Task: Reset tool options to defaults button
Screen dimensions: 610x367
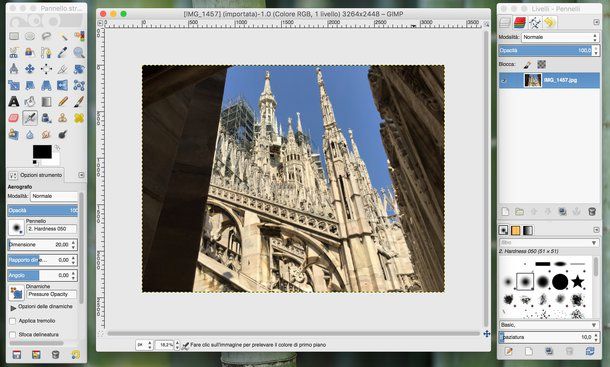Action: (75, 355)
